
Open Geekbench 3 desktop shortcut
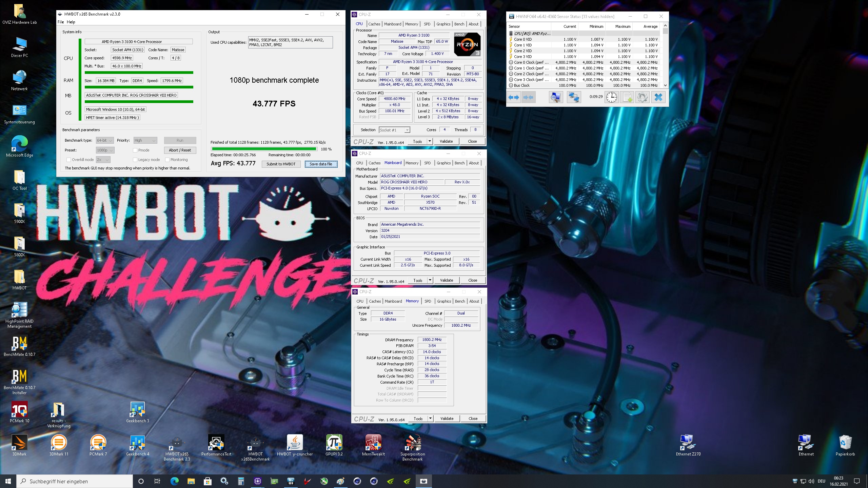click(137, 412)
